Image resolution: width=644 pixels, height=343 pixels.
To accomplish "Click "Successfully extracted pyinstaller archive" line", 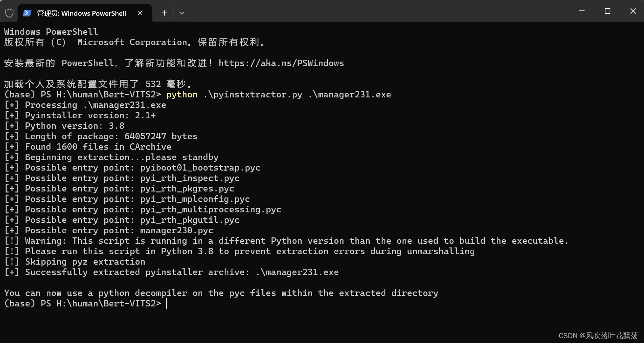I will pos(137,272).
